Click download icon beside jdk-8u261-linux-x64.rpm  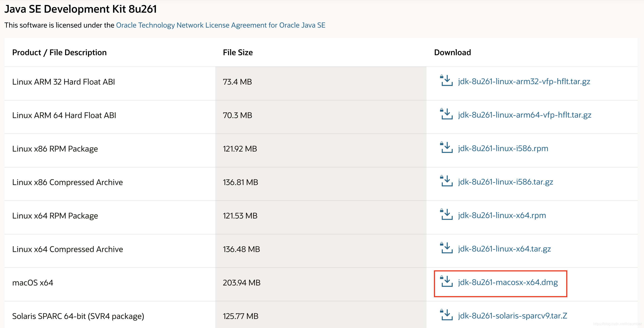point(446,214)
